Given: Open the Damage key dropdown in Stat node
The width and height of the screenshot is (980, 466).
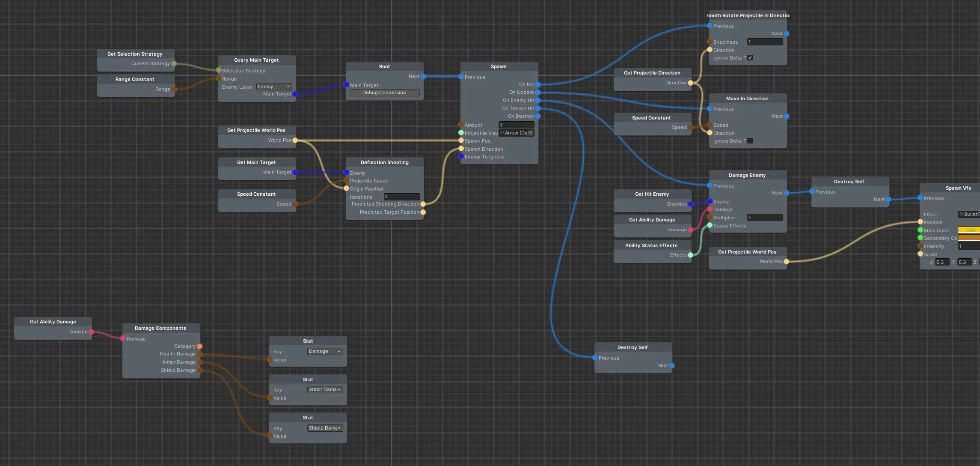Looking at the screenshot, I should (325, 352).
